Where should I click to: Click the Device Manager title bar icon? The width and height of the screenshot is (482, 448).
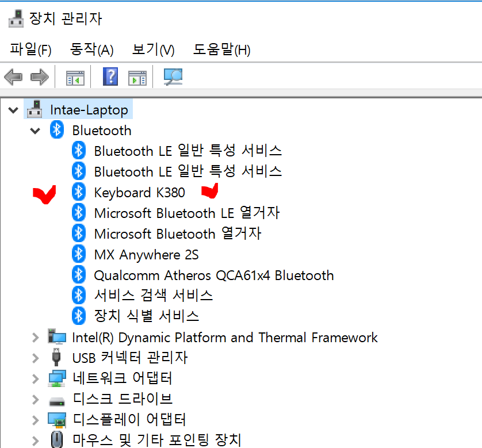pyautogui.click(x=16, y=18)
